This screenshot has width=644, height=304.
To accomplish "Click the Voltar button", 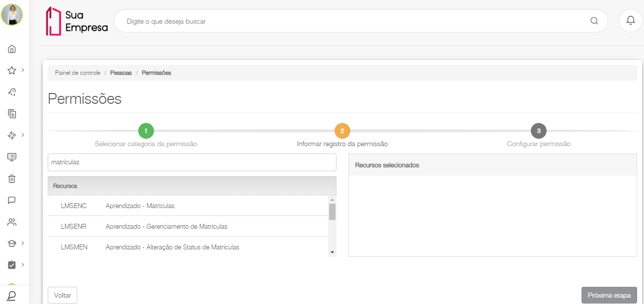I will pos(62,295).
